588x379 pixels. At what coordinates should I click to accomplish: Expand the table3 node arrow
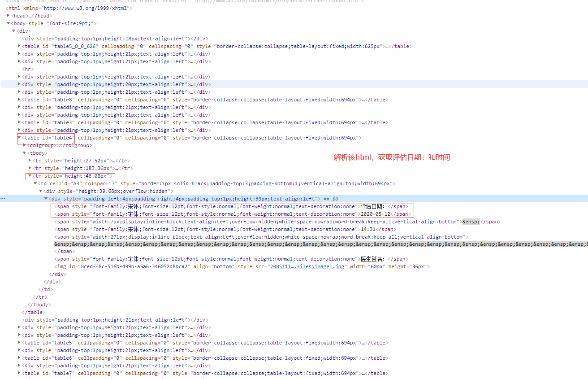(x=19, y=122)
